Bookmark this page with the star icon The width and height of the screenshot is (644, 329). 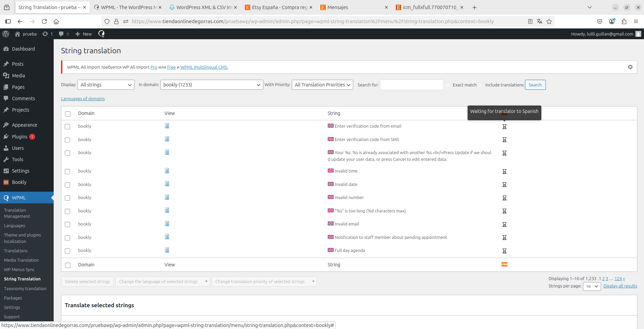[x=549, y=21]
